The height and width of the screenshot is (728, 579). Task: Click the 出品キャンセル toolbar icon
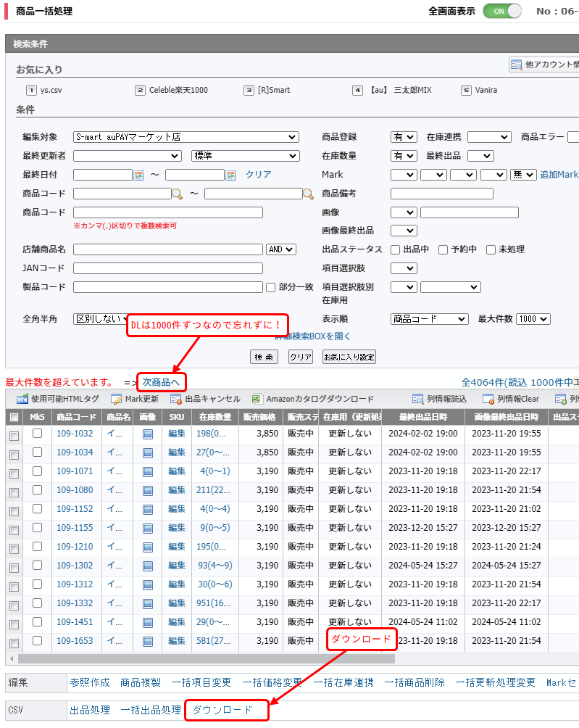(176, 399)
